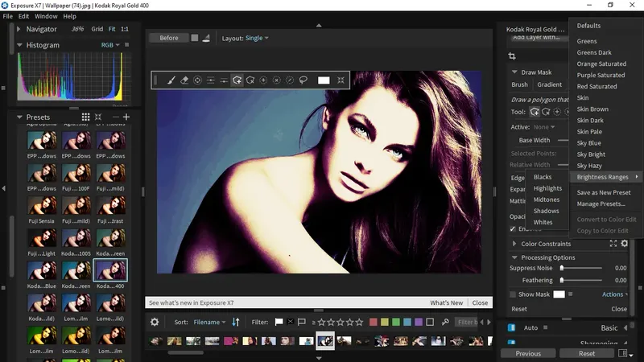644x362 pixels.
Task: Open the filmstrip settings gear
Action: 155,323
